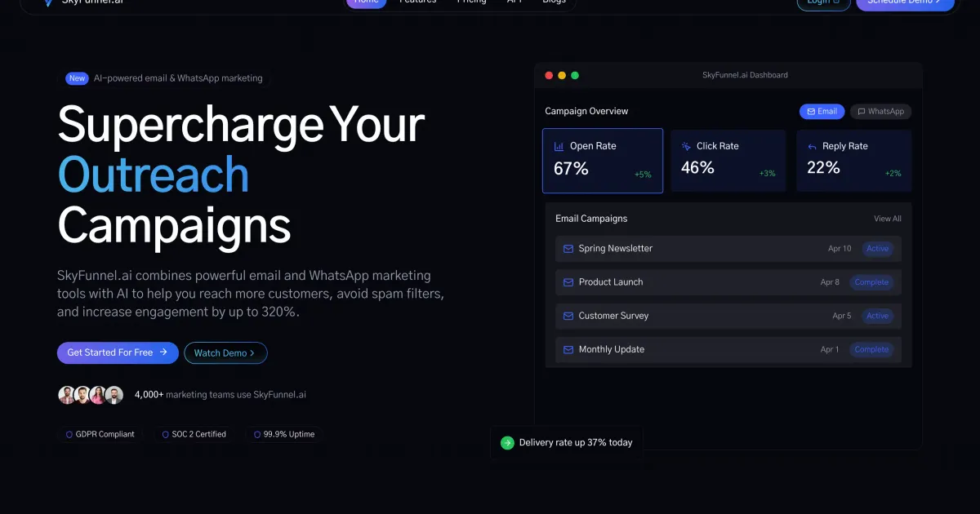Viewport: 980px width, 514px height.
Task: Click the SkyFunnel.ai Dashboard window title
Action: click(x=745, y=75)
